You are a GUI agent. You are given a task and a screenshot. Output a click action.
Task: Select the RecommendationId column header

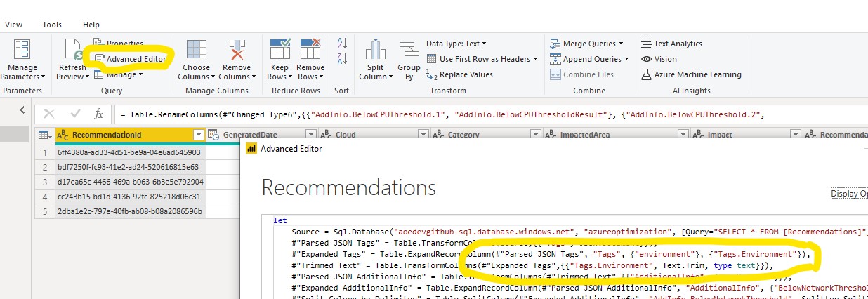point(130,135)
